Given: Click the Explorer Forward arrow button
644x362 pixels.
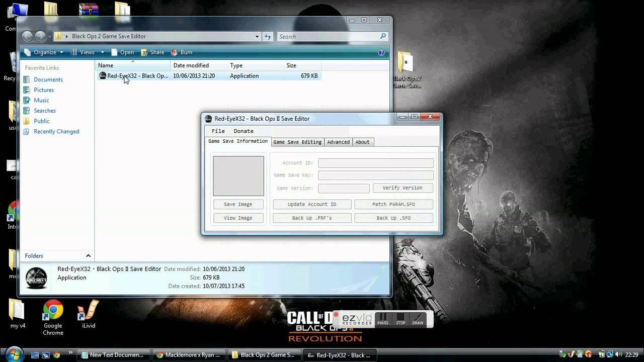Looking at the screenshot, I should click(40, 36).
